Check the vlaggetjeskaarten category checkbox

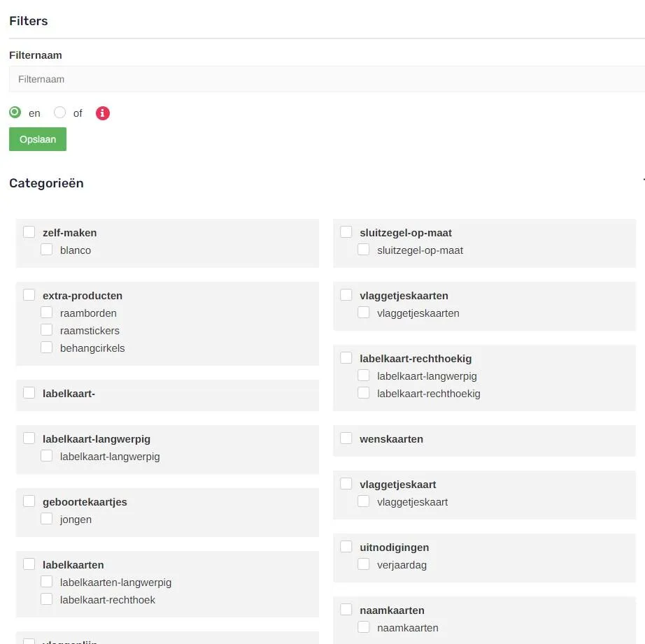346,294
